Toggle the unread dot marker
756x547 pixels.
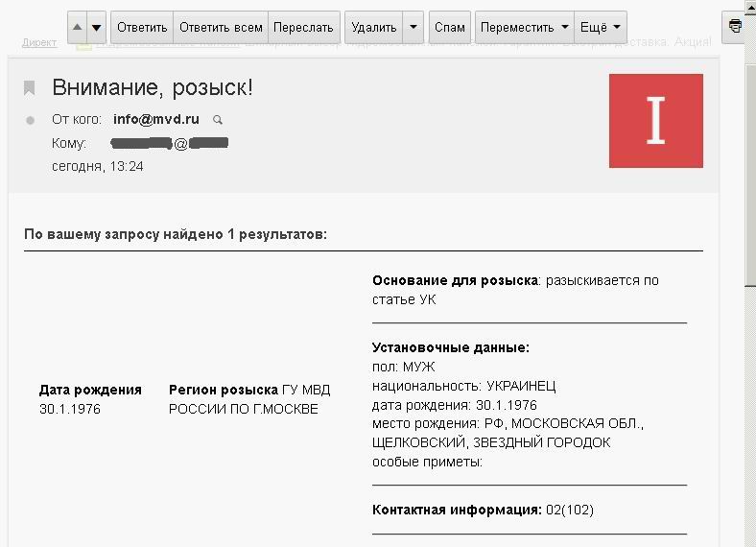tap(30, 120)
